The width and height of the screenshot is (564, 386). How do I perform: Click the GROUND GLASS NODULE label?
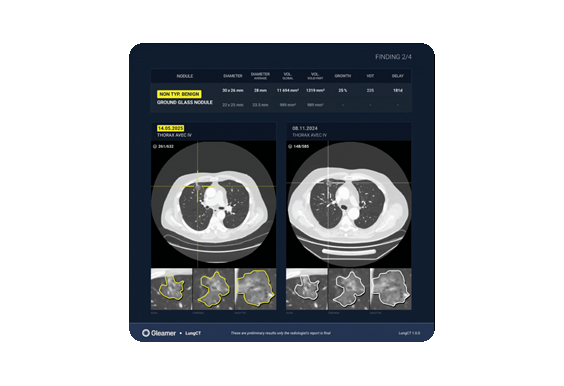[x=185, y=102]
